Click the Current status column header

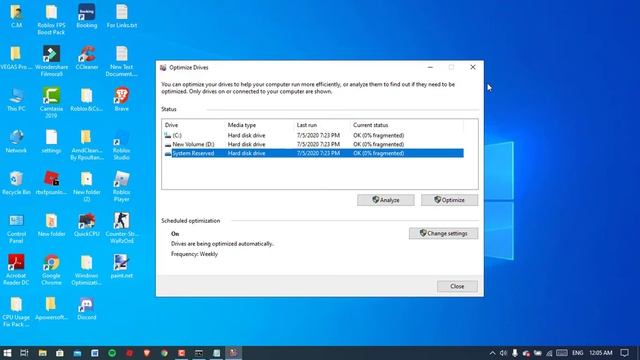(407, 125)
